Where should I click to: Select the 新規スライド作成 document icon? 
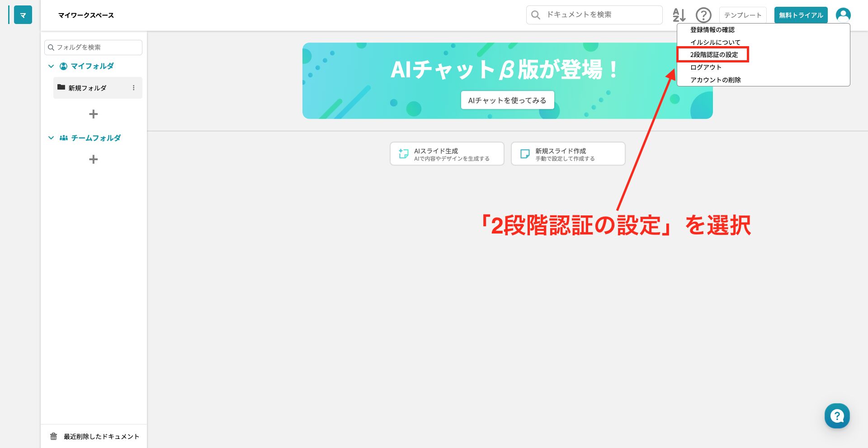click(525, 153)
